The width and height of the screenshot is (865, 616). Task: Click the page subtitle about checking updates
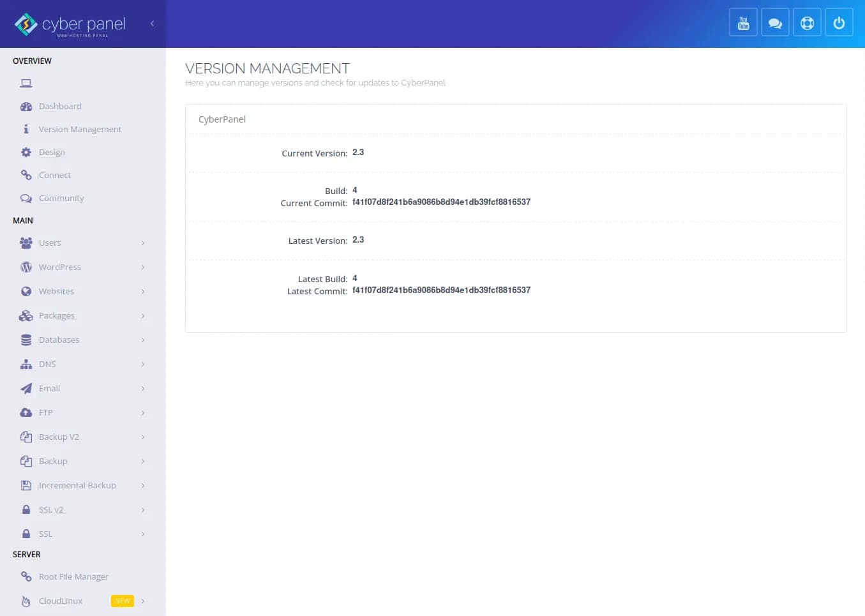(315, 83)
